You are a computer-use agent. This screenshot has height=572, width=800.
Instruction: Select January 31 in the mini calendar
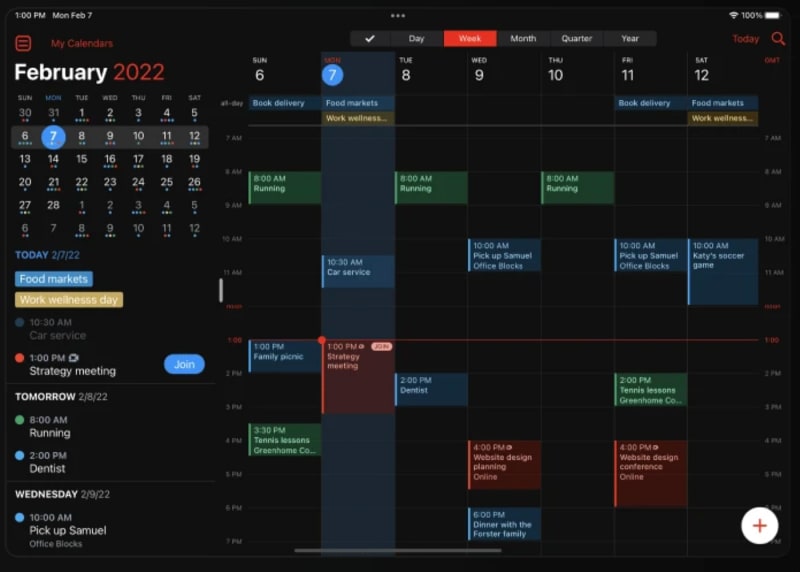coord(53,113)
